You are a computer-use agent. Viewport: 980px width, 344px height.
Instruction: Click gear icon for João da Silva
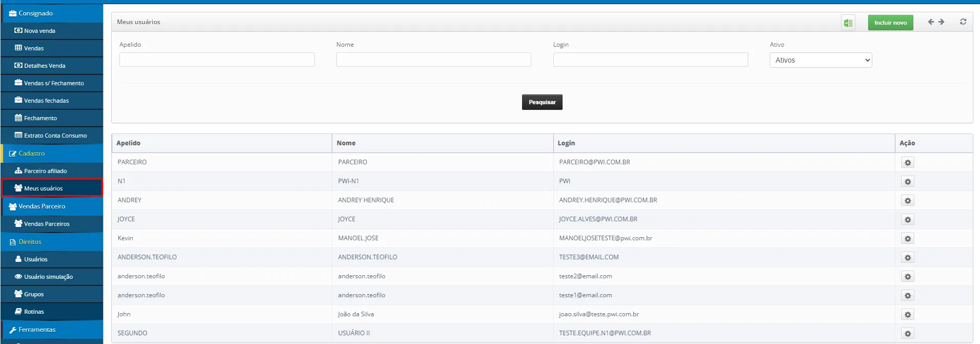[907, 315]
